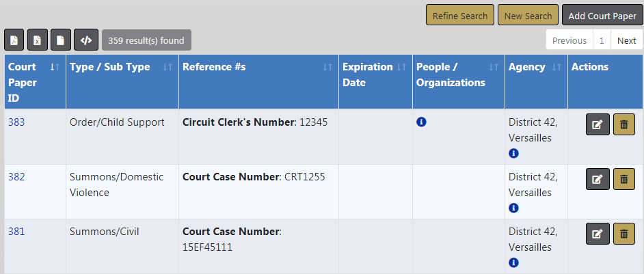Sort table by Agency column
Viewport: 644px width, 274px height.
click(556, 67)
